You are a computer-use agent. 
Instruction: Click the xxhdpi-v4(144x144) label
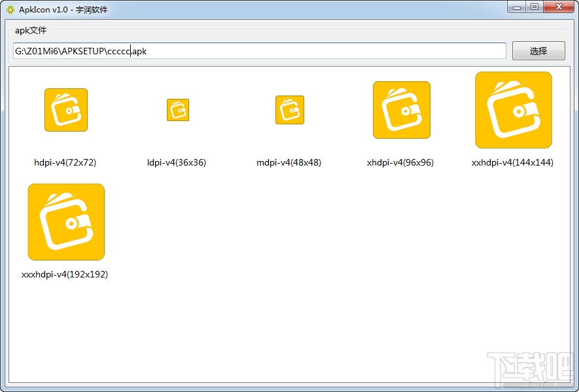tap(512, 162)
